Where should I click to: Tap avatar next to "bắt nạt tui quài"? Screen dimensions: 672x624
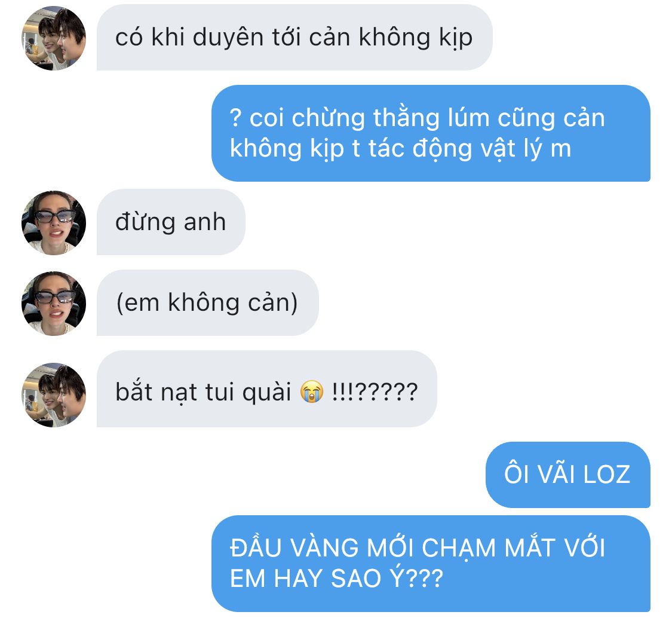click(54, 396)
